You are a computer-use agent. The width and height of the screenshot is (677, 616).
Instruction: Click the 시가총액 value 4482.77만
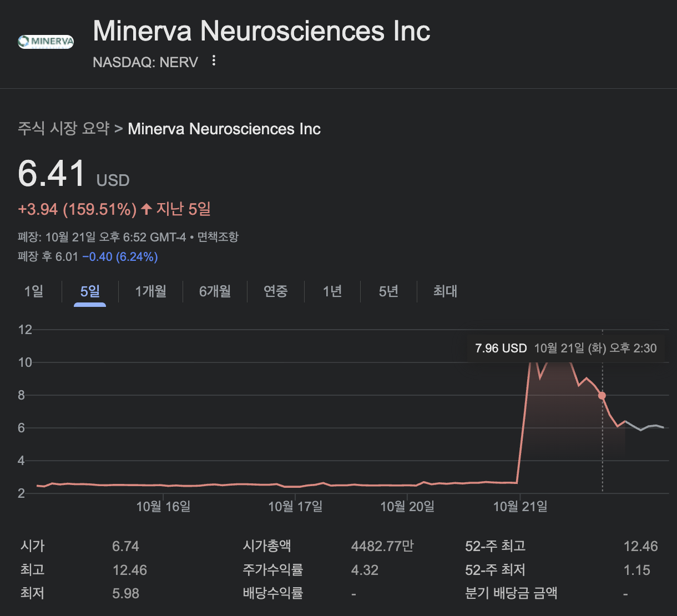tap(382, 546)
